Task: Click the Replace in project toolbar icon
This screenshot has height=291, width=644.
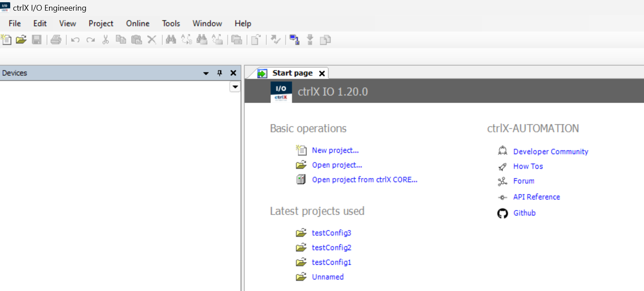Action: [x=217, y=40]
